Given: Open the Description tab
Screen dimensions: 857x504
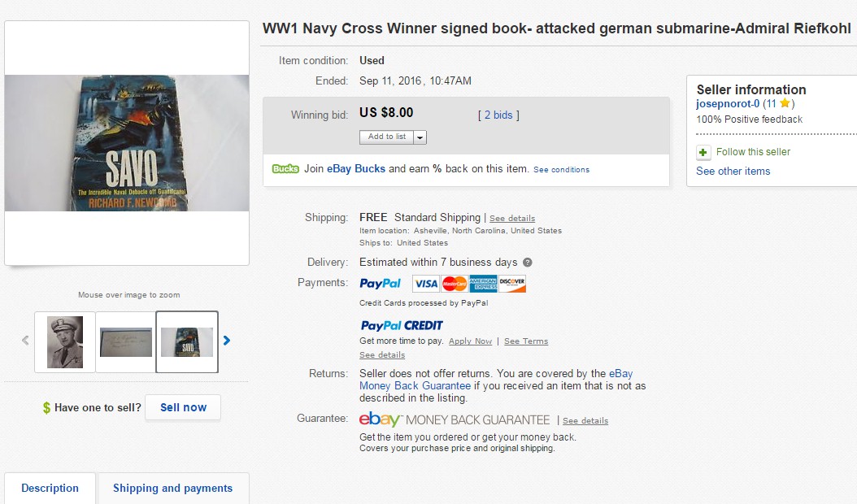Looking at the screenshot, I should coord(50,489).
